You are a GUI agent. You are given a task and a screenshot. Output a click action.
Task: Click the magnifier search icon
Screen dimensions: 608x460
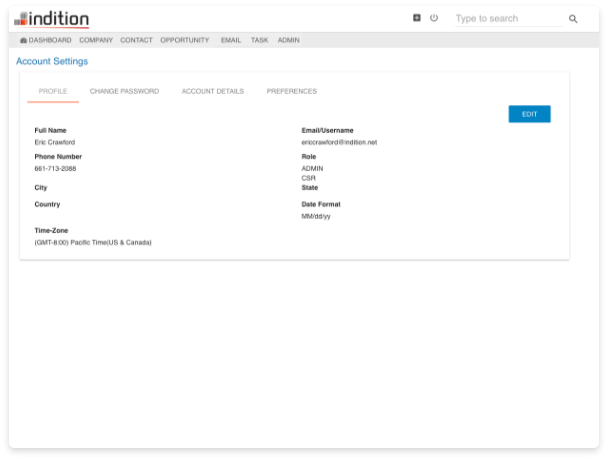573,19
